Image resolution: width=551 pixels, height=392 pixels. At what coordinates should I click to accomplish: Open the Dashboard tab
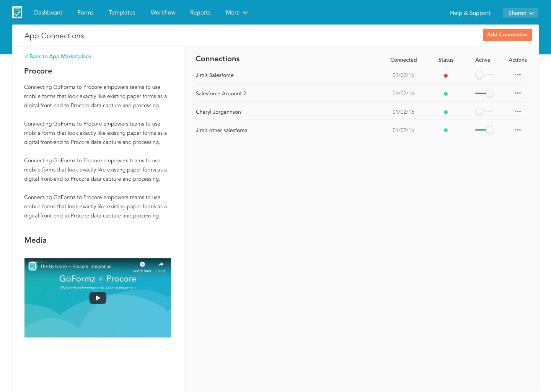[48, 13]
